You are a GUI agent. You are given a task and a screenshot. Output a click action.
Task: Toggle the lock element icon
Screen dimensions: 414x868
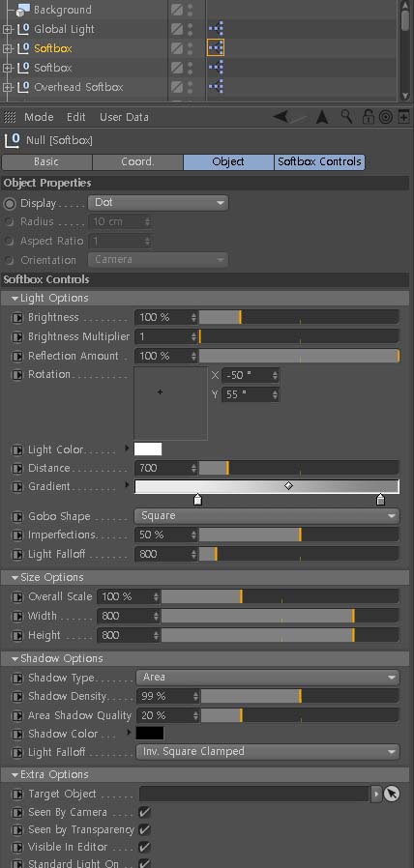tap(368, 117)
